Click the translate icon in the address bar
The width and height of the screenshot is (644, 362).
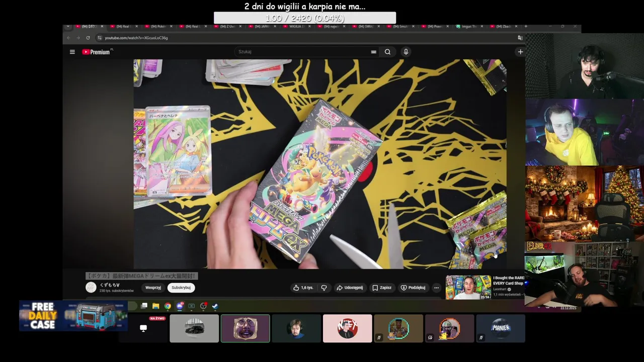[520, 38]
